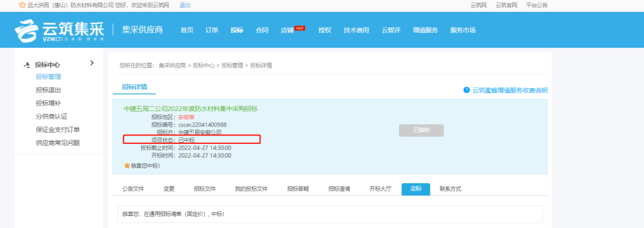Screen dimensions: 644x228
Task: Switch to the 联系方式 tab
Action: (451, 189)
